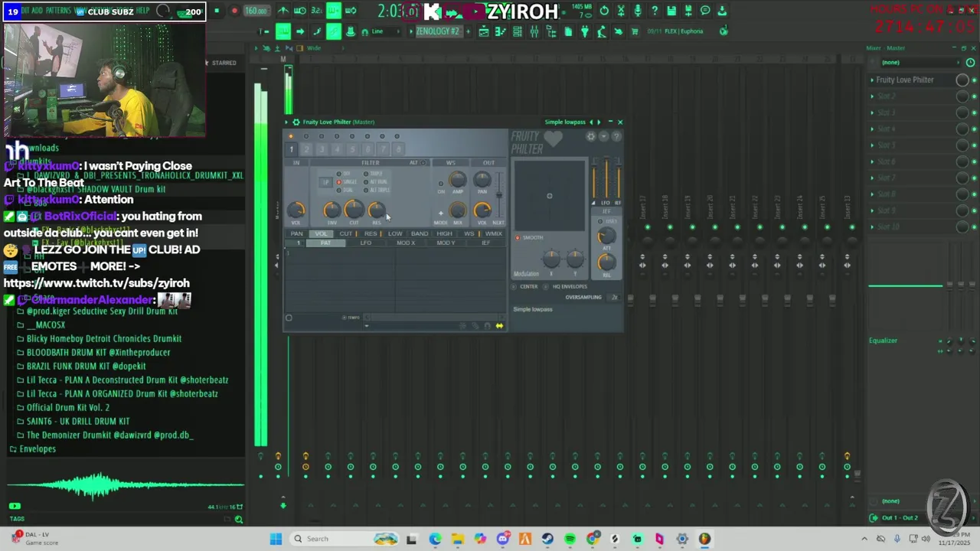Select filter unit tab 1 in Philter

[x=291, y=149]
